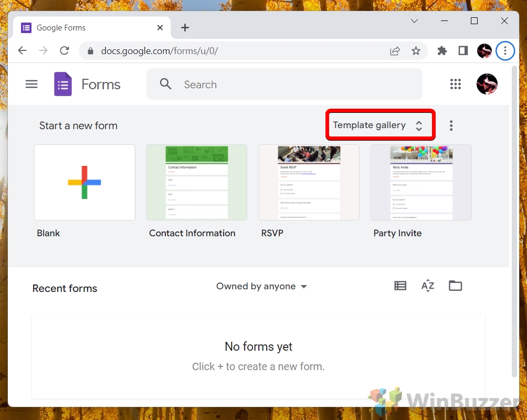Image resolution: width=527 pixels, height=420 pixels.
Task: Open the AZ sort options
Action: [427, 286]
